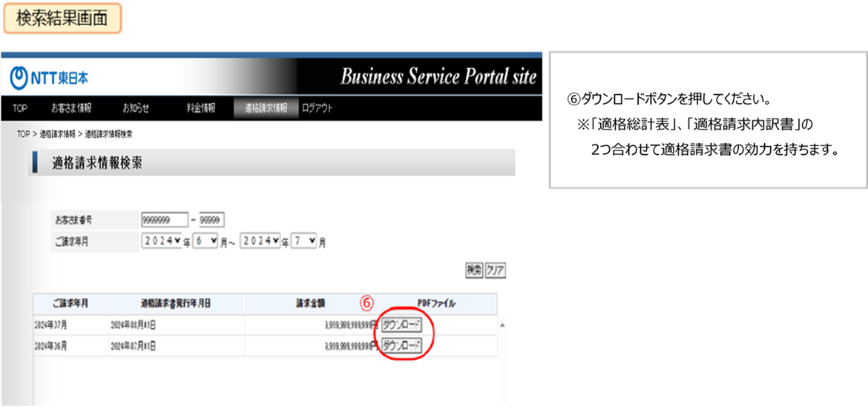This screenshot has width=868, height=415.
Task: Click the results table scroll-up arrow
Action: point(504,325)
